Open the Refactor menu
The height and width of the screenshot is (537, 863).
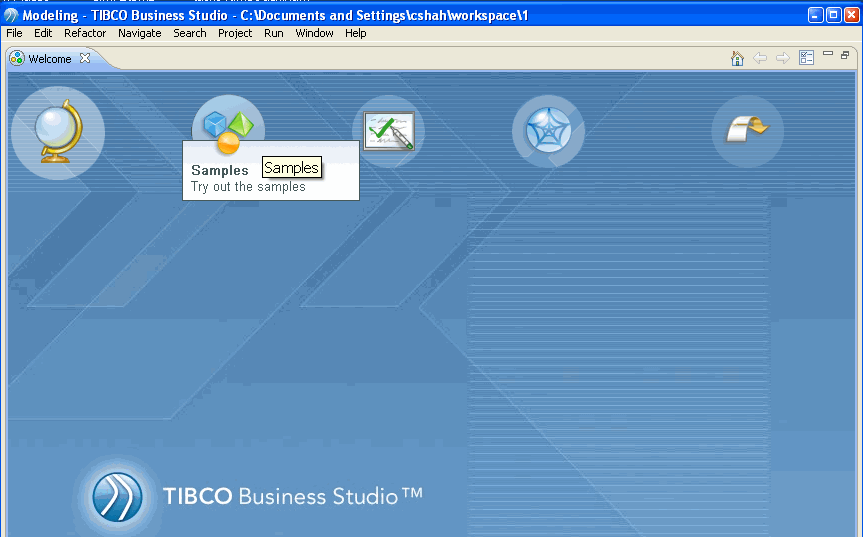(x=85, y=33)
